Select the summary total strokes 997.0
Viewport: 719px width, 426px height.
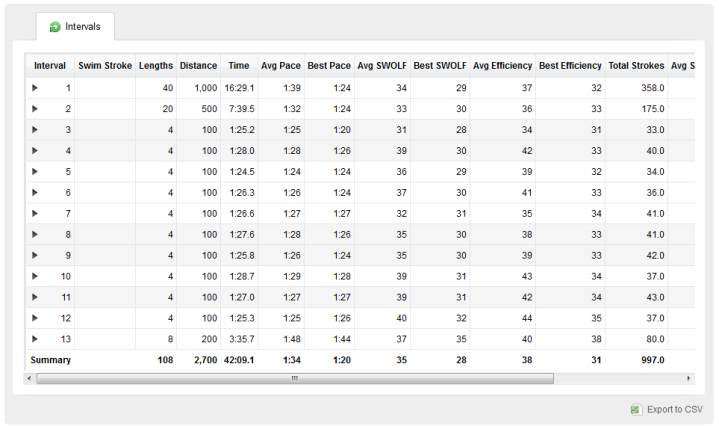click(x=653, y=360)
